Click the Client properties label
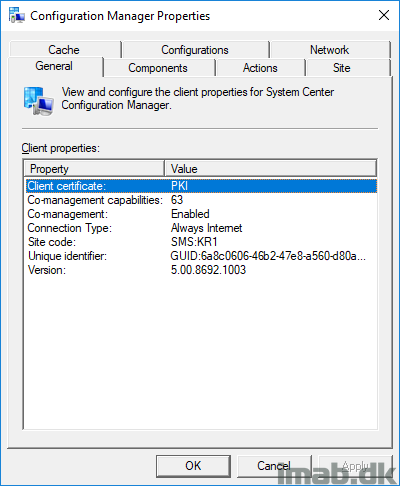The image size is (400, 486). coord(61,148)
